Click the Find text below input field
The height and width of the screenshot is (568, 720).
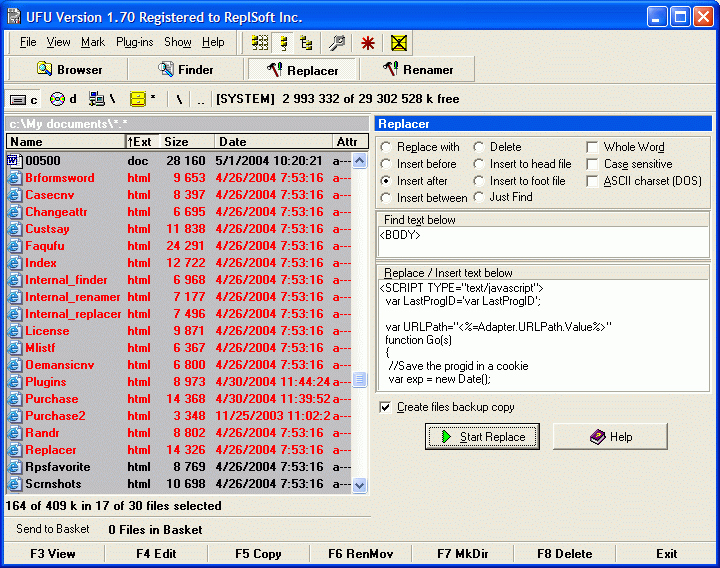click(543, 242)
